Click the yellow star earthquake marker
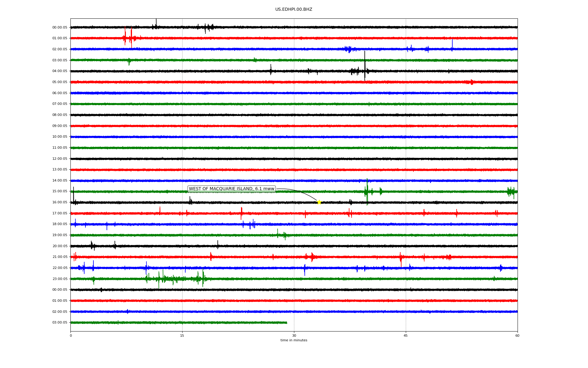 pos(319,202)
